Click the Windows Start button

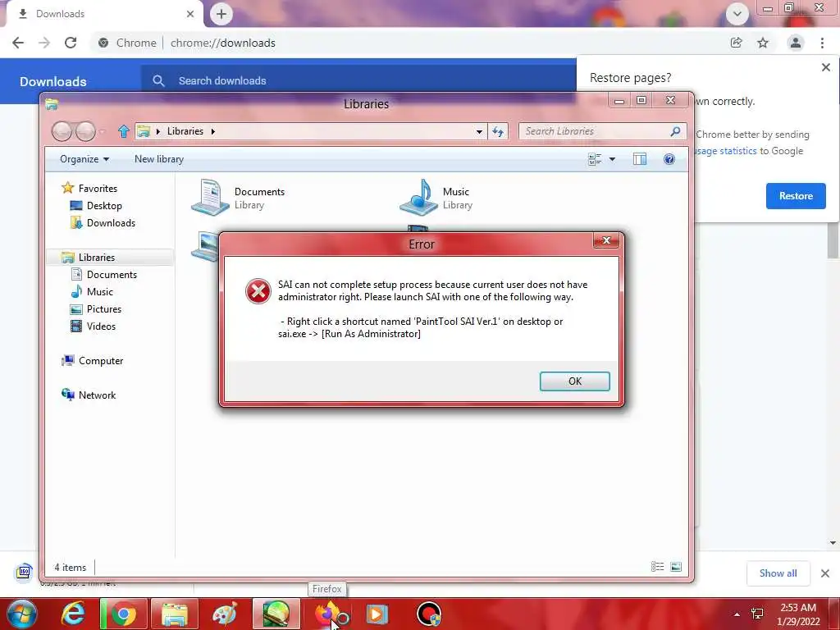(21, 614)
